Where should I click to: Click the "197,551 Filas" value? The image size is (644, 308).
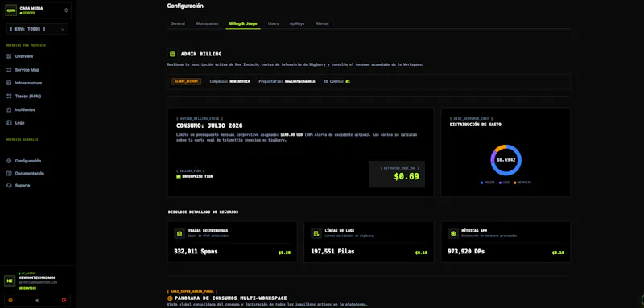(x=332, y=251)
